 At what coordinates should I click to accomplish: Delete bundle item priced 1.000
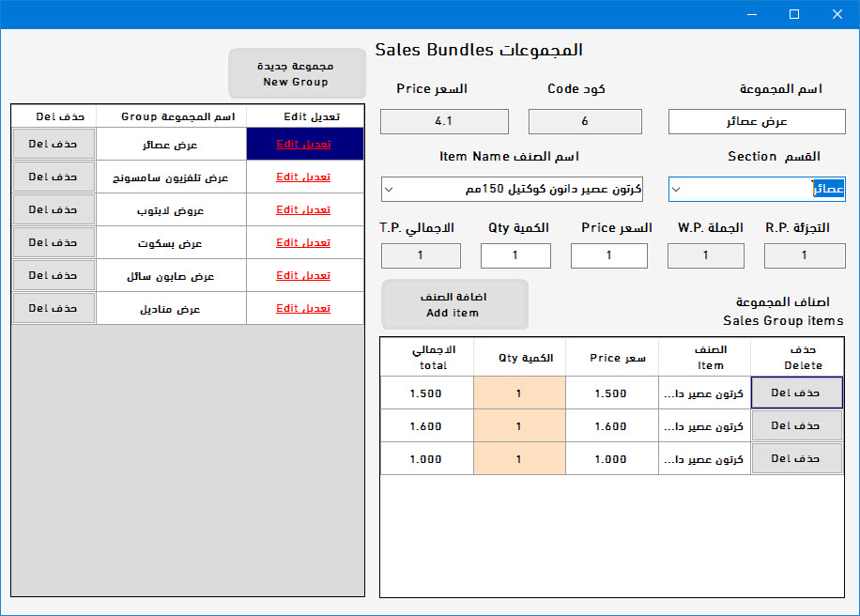coord(796,458)
